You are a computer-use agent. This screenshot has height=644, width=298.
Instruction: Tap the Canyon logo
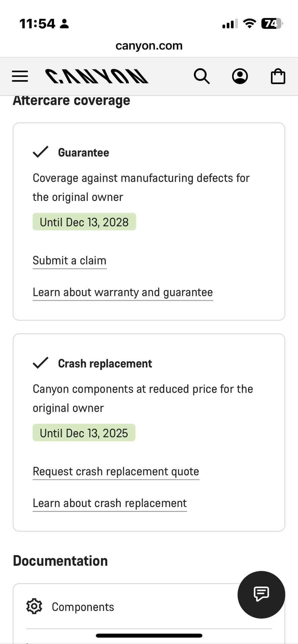point(97,76)
